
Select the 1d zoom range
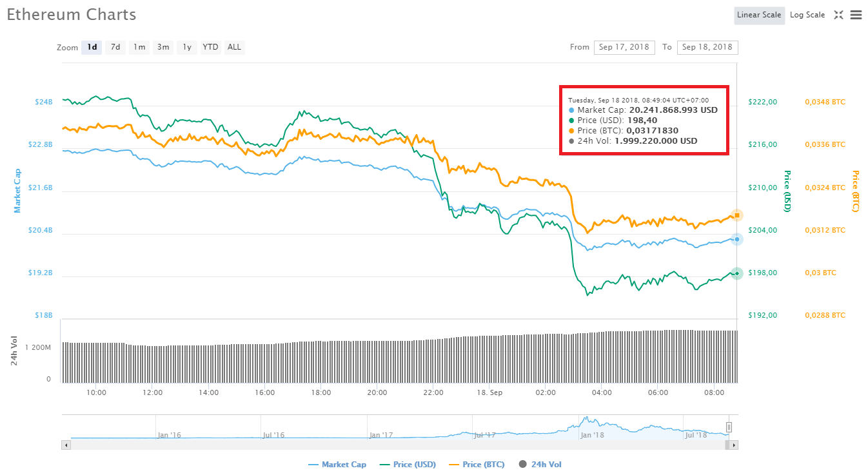(x=92, y=47)
